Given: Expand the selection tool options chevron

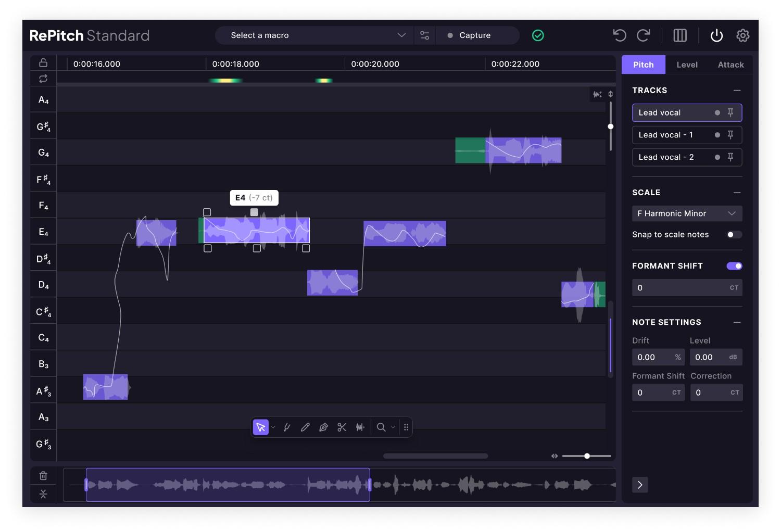Looking at the screenshot, I should click(273, 427).
